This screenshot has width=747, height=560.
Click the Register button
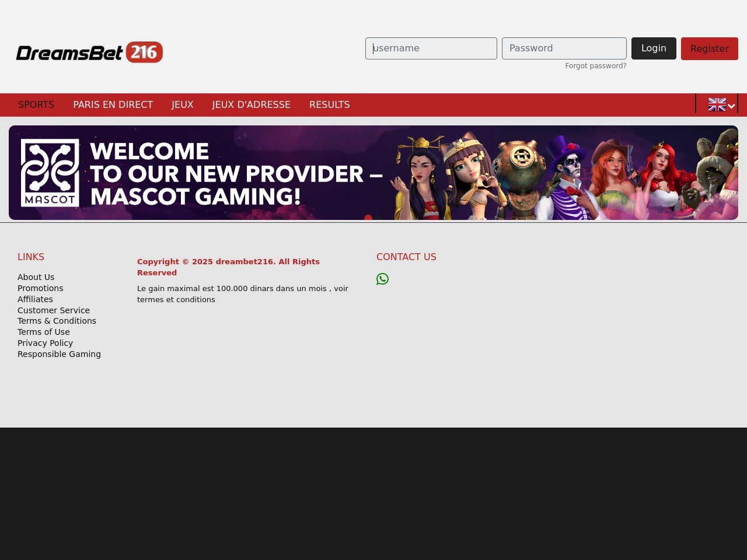point(710,48)
